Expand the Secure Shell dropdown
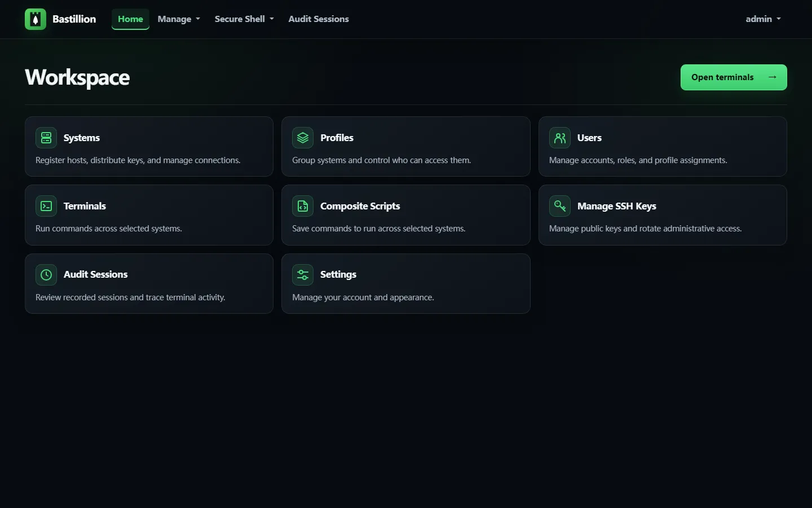Screen dimensions: 812x508 tap(244, 19)
